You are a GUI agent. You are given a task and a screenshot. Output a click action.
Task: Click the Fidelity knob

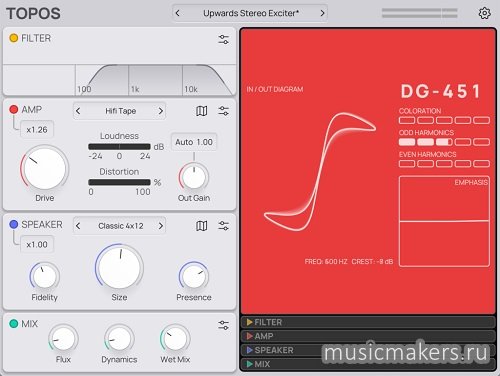pos(44,277)
